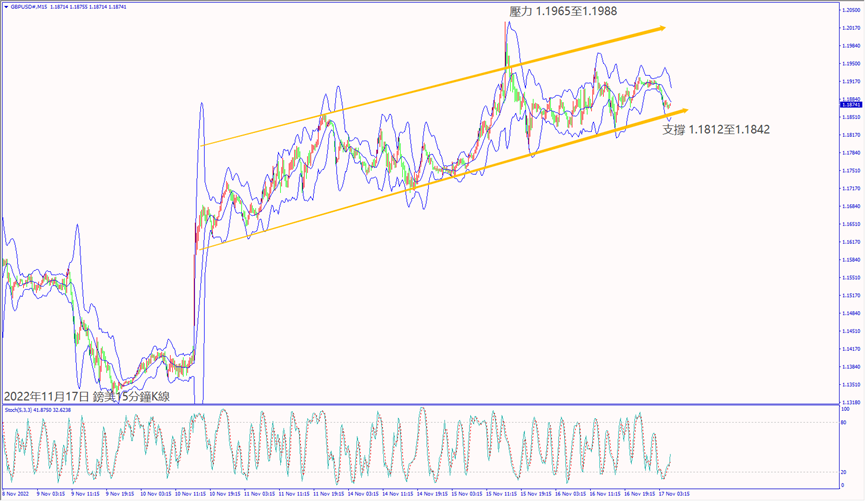Click the 1.20500 price axis label
The height and width of the screenshot is (501, 865).
[x=851, y=10]
